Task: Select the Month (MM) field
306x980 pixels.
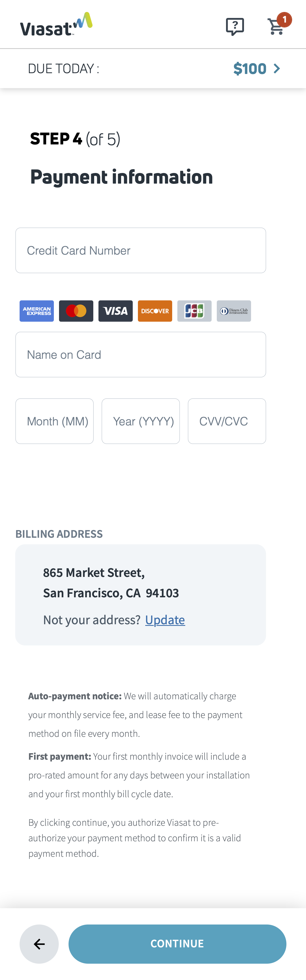Action: [54, 421]
